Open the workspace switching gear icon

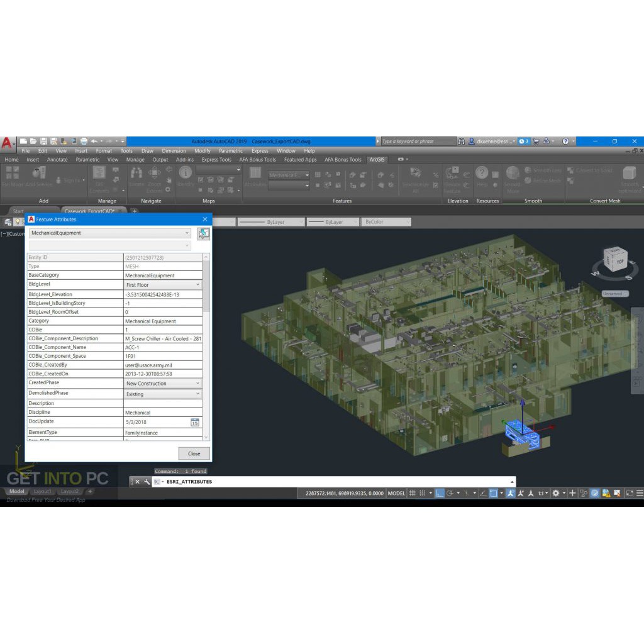pos(555,493)
